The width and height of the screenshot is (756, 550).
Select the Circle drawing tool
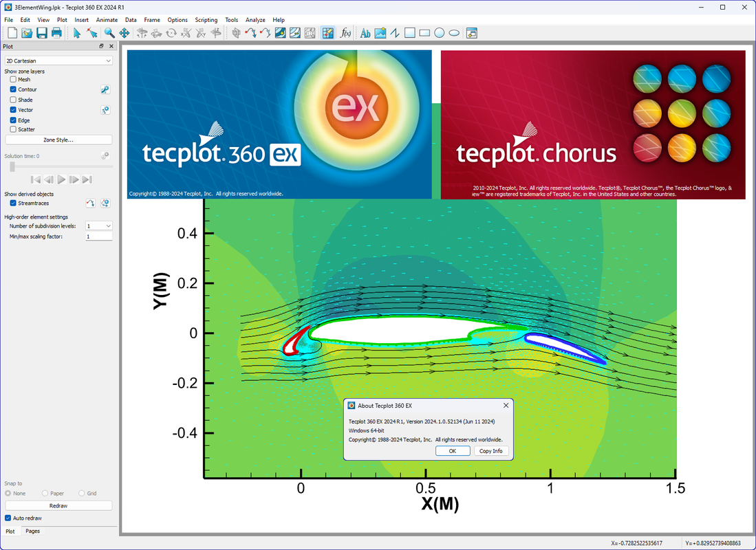[440, 33]
